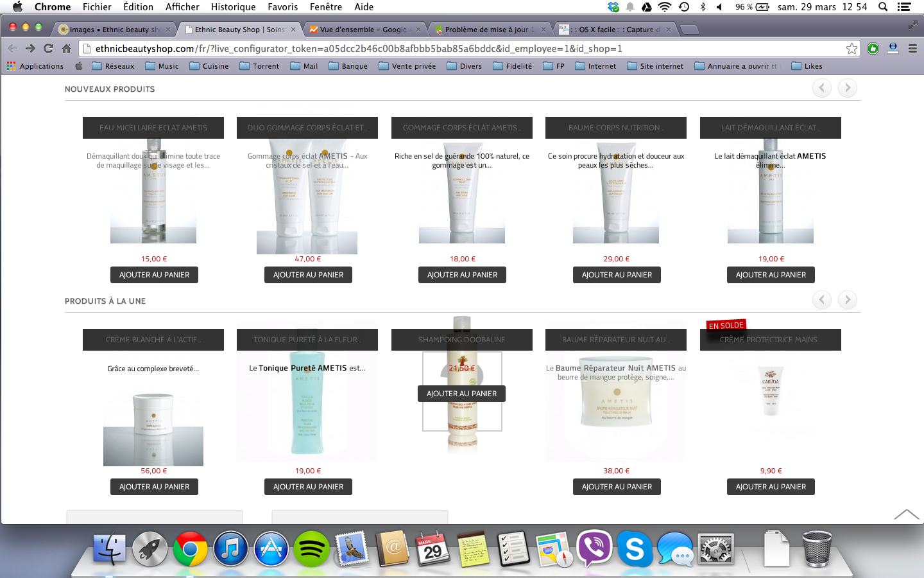
Task: Open Messages from the dock
Action: (675, 549)
